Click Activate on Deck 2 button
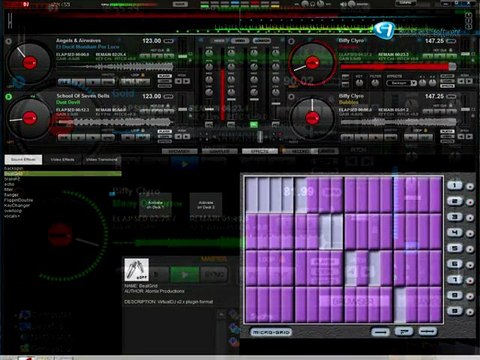This screenshot has width=480, height=360. (x=206, y=204)
